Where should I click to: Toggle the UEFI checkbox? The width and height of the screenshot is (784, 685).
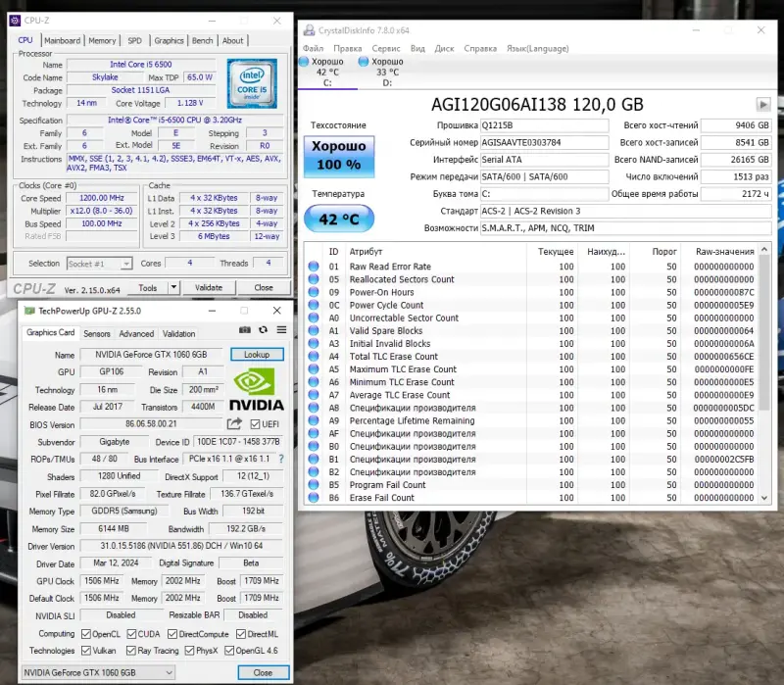coord(255,424)
